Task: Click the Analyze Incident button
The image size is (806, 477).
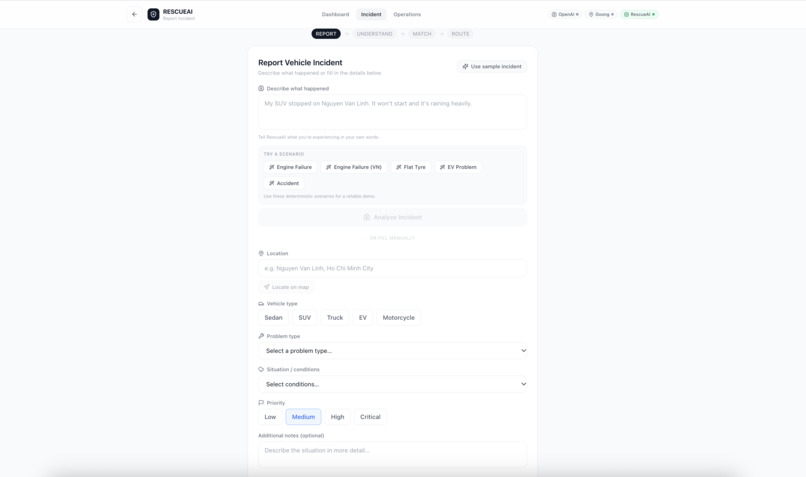Action: 392,217
